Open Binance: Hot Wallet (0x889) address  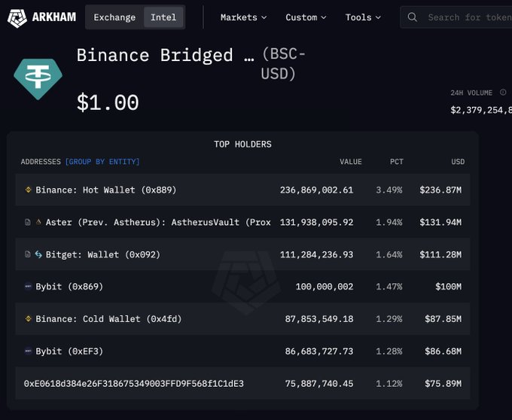(x=106, y=190)
